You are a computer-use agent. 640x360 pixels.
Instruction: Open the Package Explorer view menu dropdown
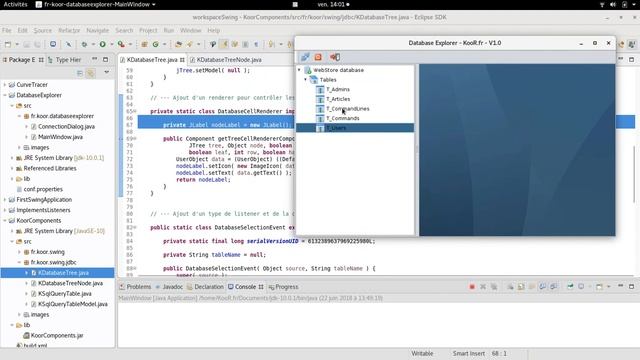(x=107, y=73)
